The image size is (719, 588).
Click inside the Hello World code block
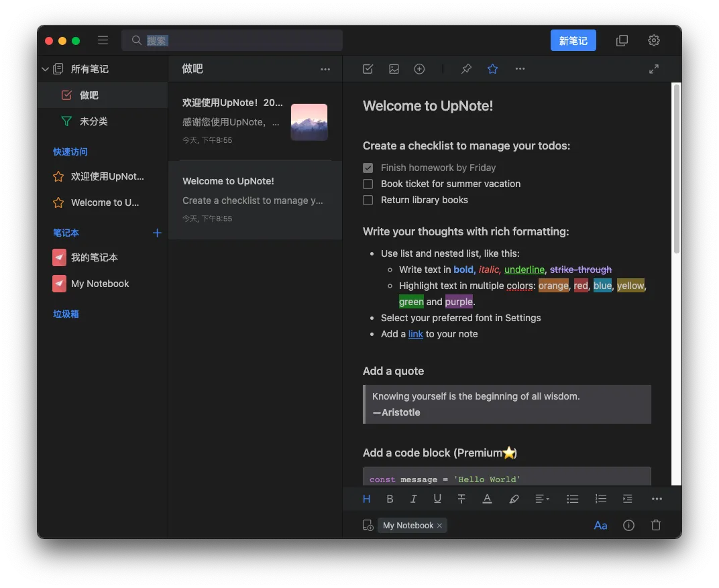point(506,477)
